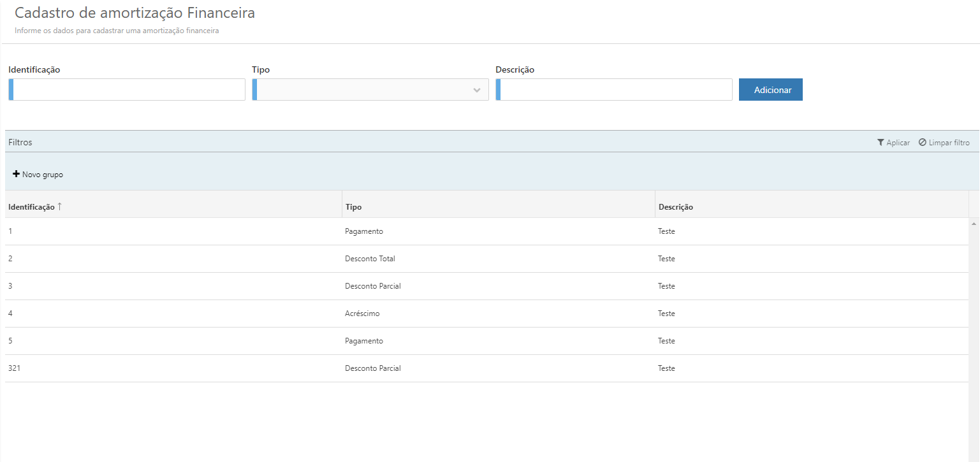Focus the Descrição text field
980x462 pixels.
coord(615,90)
